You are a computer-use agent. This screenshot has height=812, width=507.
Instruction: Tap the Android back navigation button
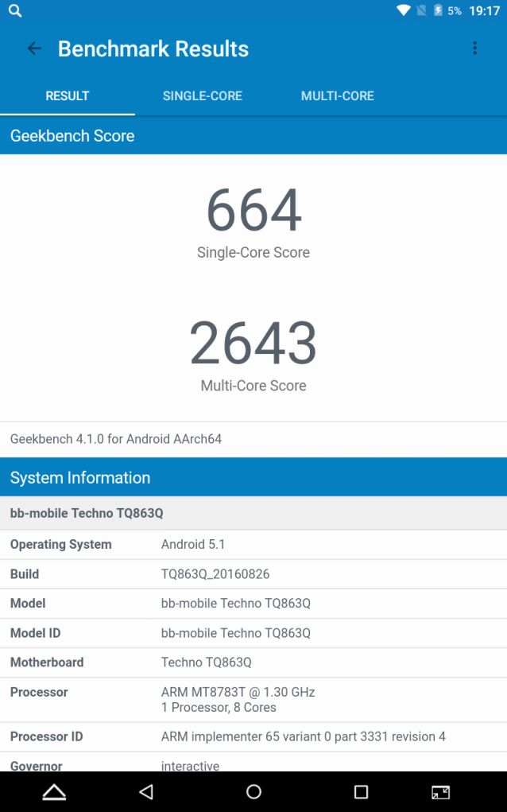(147, 791)
